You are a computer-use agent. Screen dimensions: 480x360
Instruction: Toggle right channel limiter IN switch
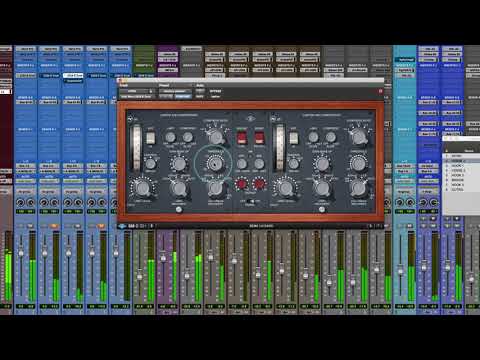tap(293, 138)
